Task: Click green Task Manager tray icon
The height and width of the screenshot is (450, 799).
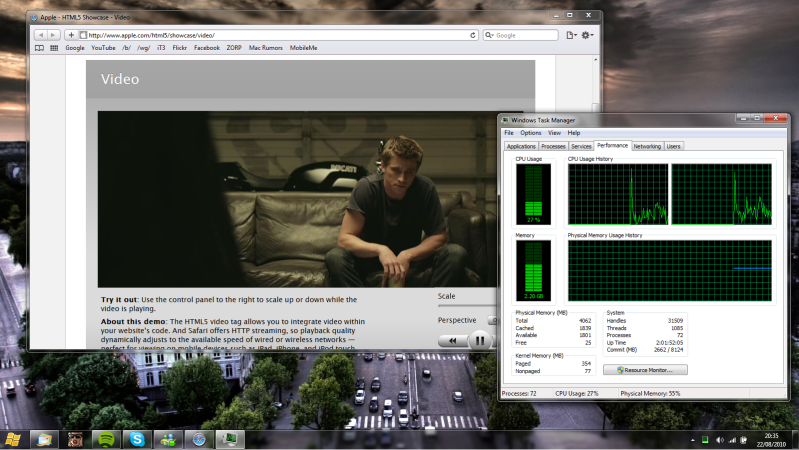Action: pos(705,440)
